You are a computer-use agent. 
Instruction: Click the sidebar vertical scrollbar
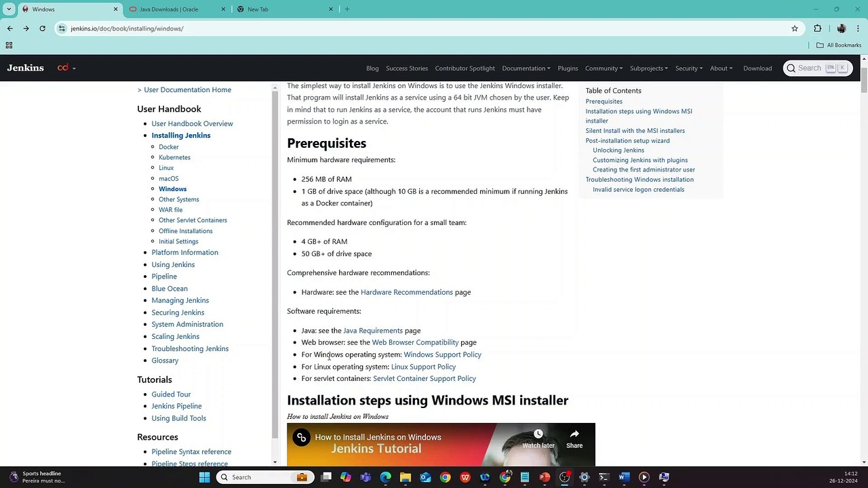click(x=275, y=272)
